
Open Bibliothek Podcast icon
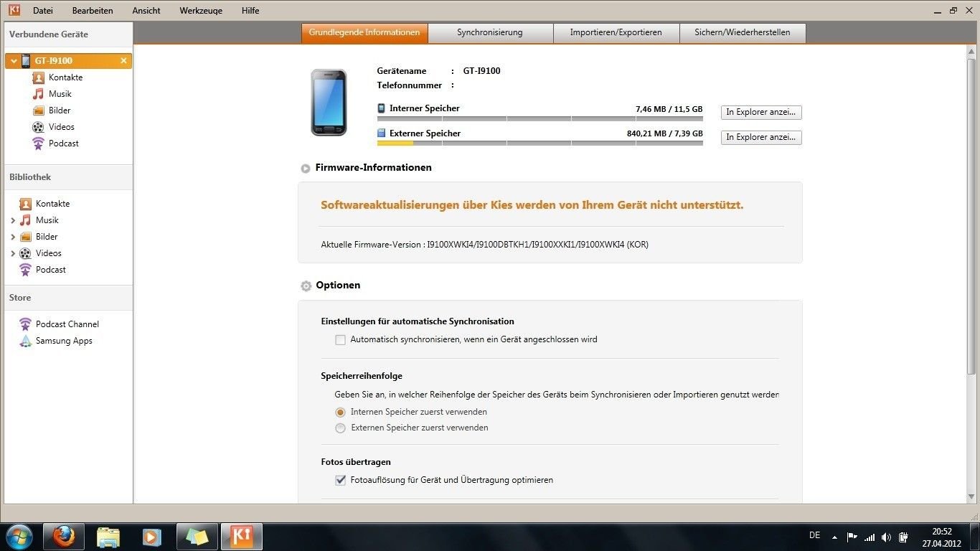pyautogui.click(x=26, y=270)
